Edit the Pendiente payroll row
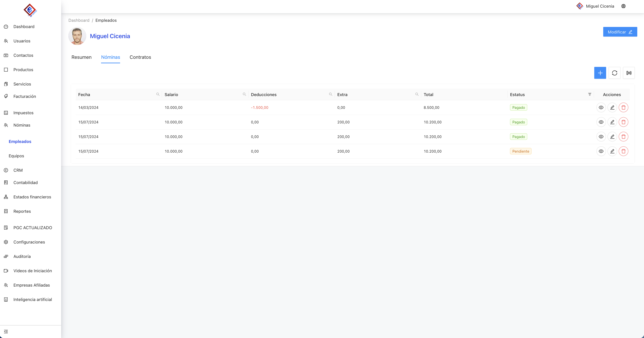The width and height of the screenshot is (644, 338). pyautogui.click(x=612, y=151)
